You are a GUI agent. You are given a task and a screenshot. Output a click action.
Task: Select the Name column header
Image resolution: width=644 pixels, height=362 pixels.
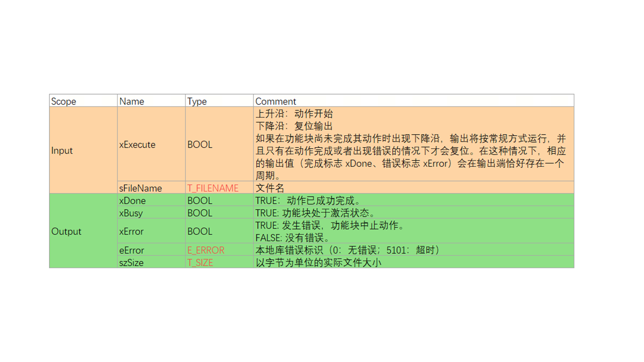coord(131,101)
